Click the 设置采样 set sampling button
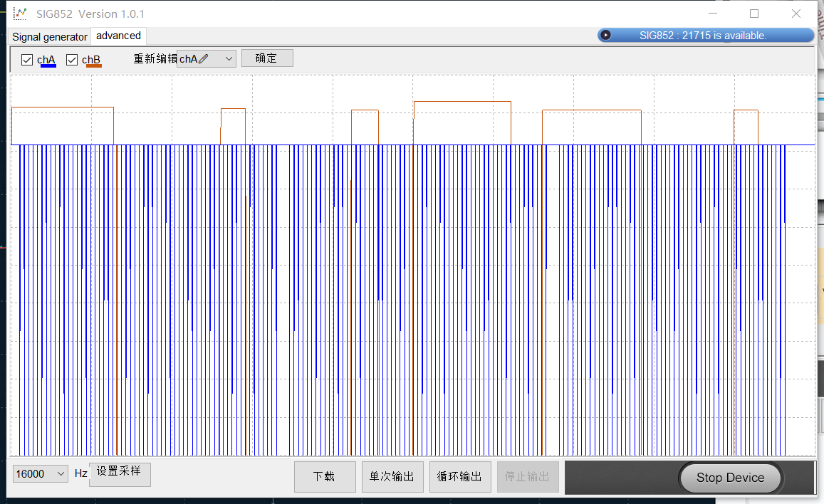824x504 pixels. [x=120, y=474]
